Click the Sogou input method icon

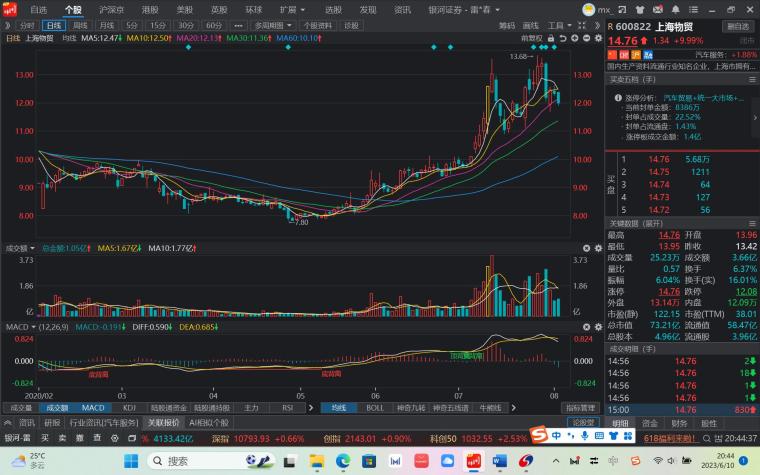coord(540,437)
